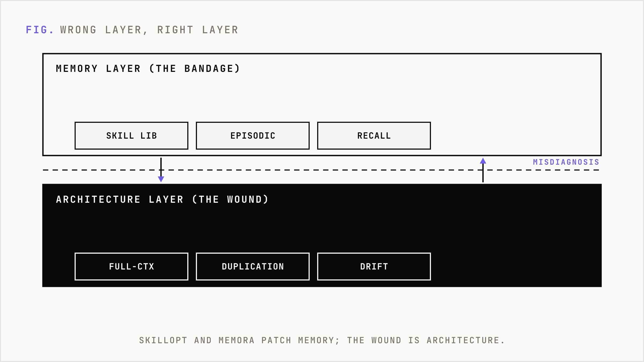Click the 'MEMORY LAYER (THE BANDAGE)' heading
Image resolution: width=644 pixels, height=362 pixels.
point(148,69)
